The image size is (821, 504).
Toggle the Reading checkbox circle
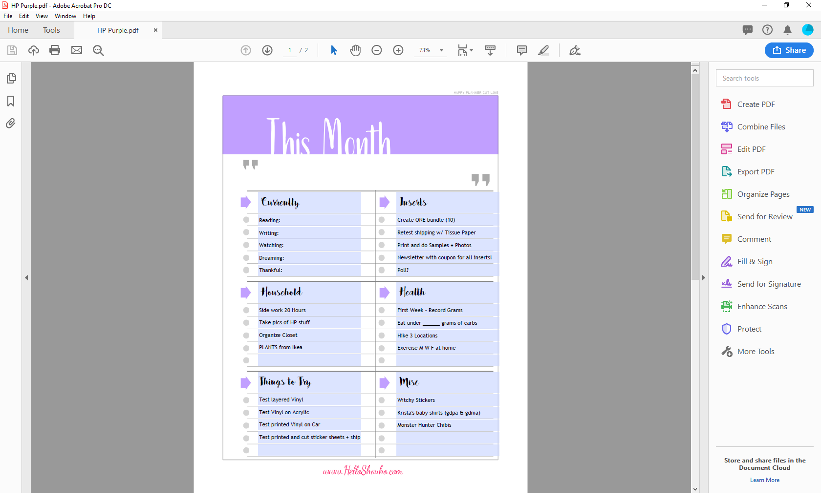point(246,220)
